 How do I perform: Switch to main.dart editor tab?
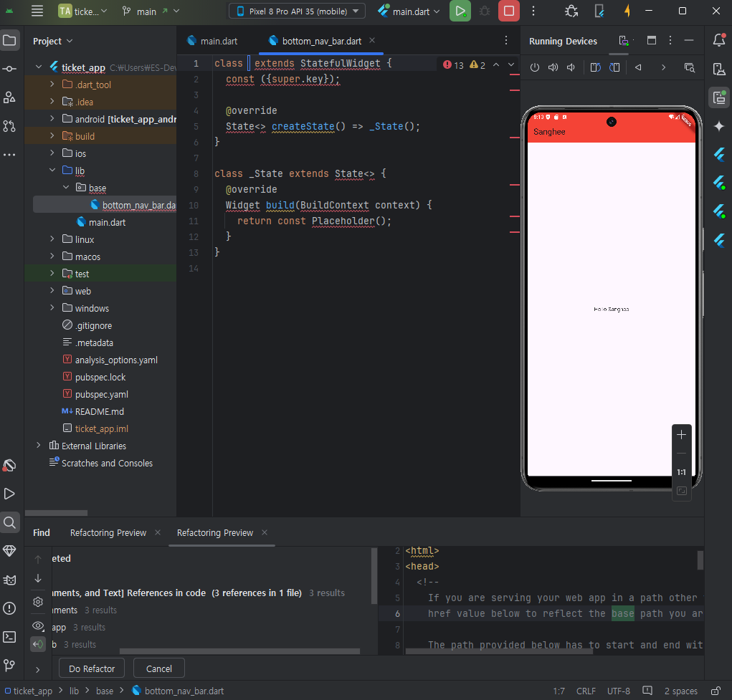212,41
